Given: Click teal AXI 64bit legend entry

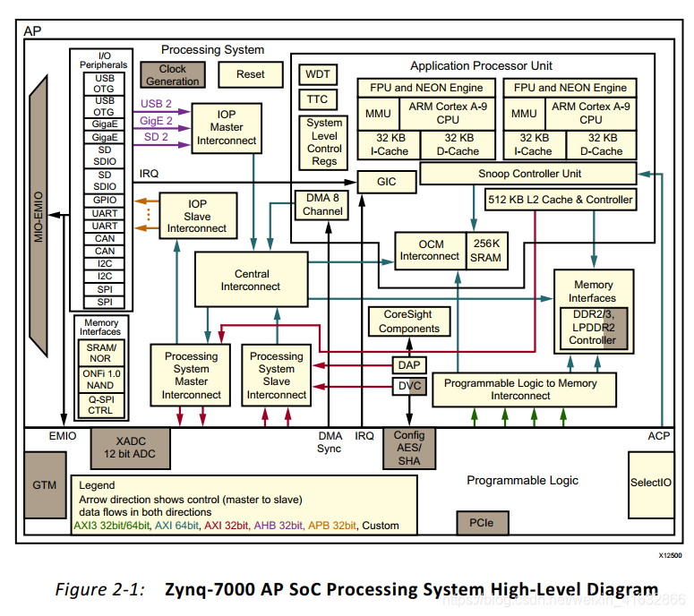Looking at the screenshot, I should coord(177,526).
